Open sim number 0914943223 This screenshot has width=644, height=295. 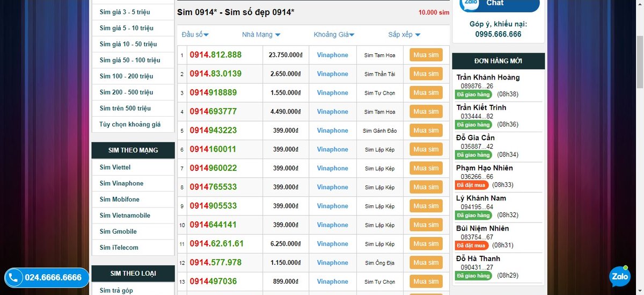pyautogui.click(x=213, y=131)
